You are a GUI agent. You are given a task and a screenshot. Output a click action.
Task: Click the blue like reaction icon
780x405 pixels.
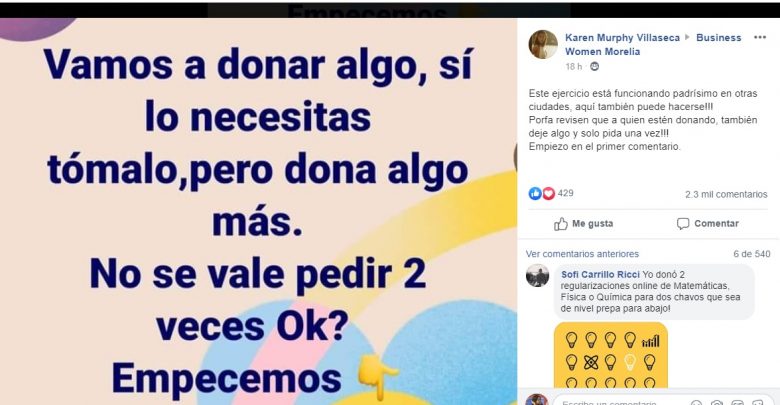coord(535,194)
